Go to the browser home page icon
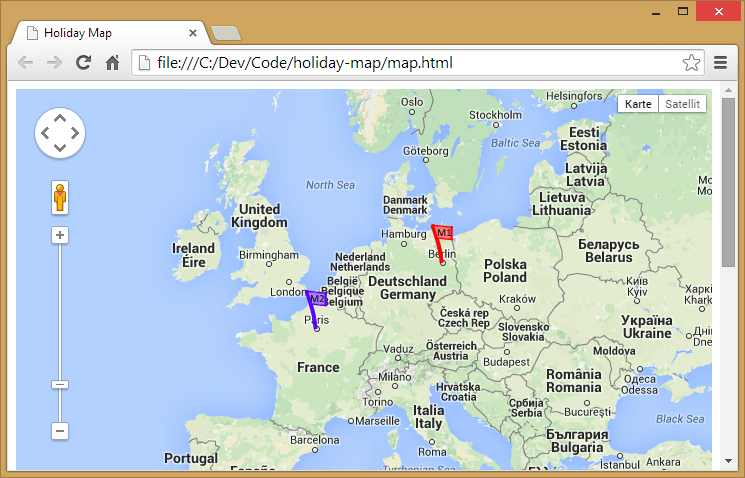Screen dimensions: 745x478 click(113, 63)
